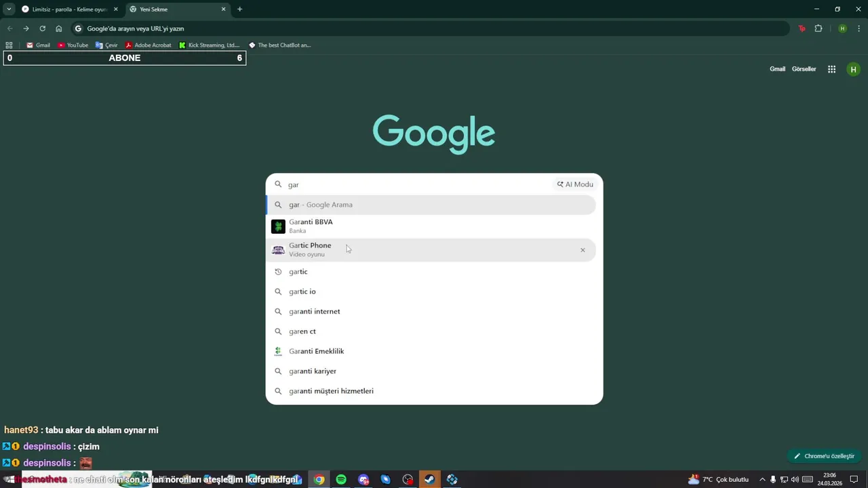Open a new tab with plus
Viewport: 868px width, 488px height.
click(x=239, y=9)
